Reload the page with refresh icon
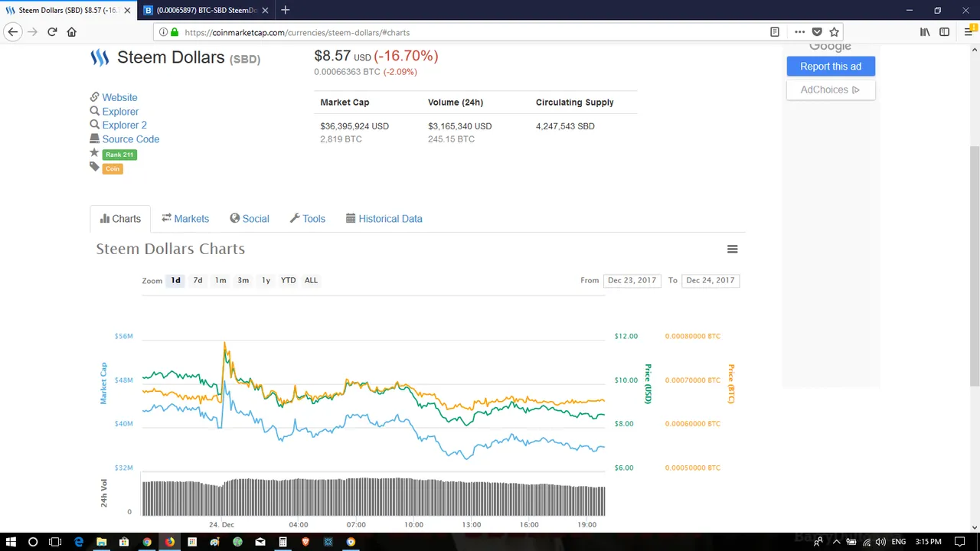The width and height of the screenshot is (980, 551). 52,32
